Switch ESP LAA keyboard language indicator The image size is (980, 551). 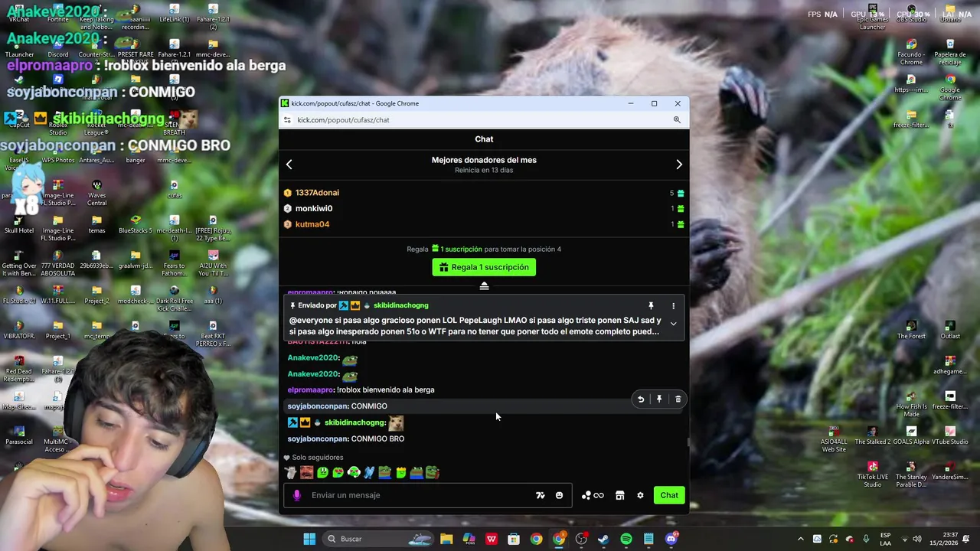pyautogui.click(x=886, y=539)
